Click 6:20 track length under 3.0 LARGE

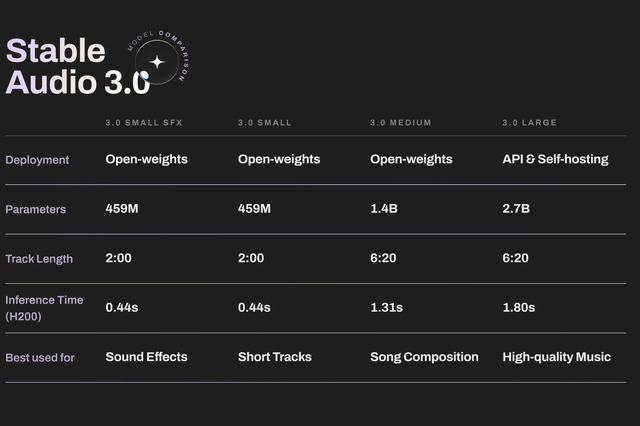click(516, 258)
